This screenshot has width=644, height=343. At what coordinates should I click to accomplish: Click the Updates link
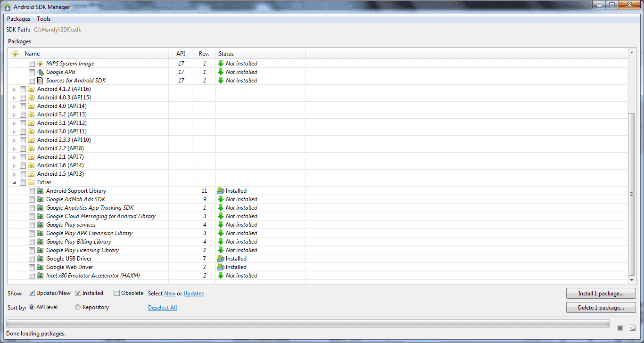194,294
